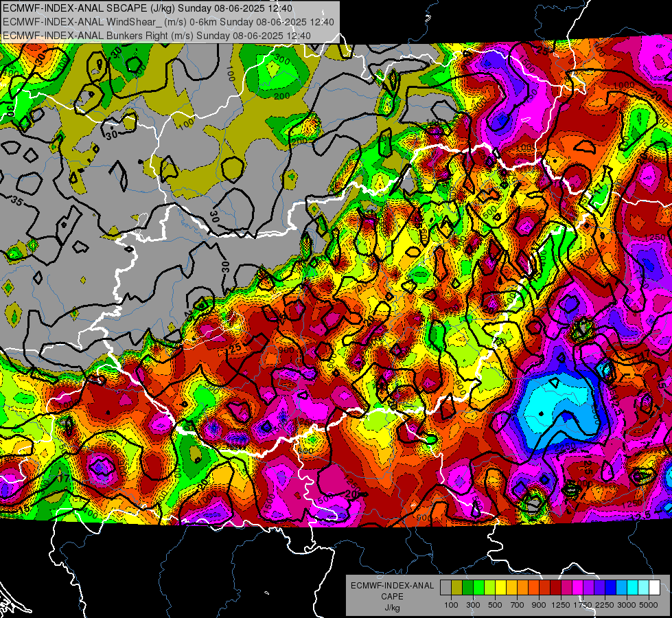Click the dark green legend swatch
Image resolution: width=672 pixels, height=618 pixels.
click(x=468, y=587)
